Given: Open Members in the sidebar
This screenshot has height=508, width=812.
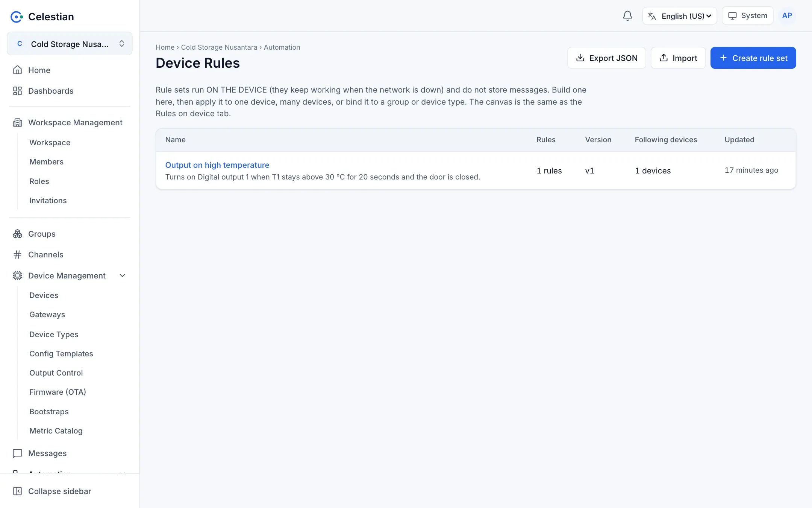Looking at the screenshot, I should coord(47,162).
